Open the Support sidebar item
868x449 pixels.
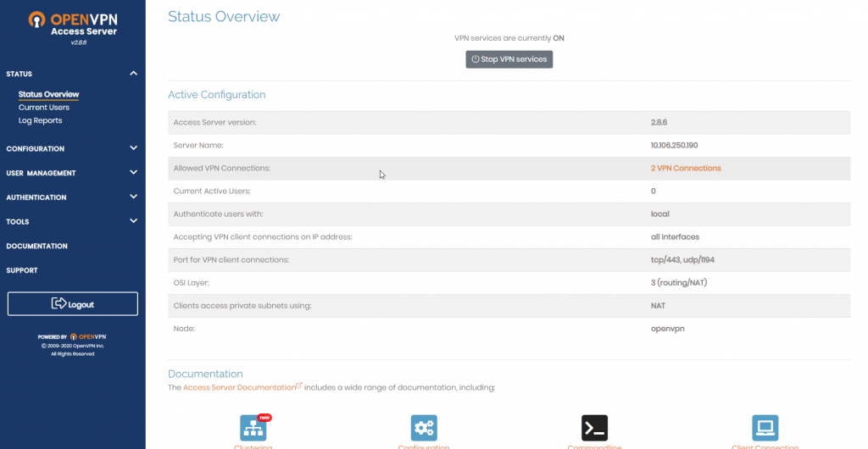[22, 270]
